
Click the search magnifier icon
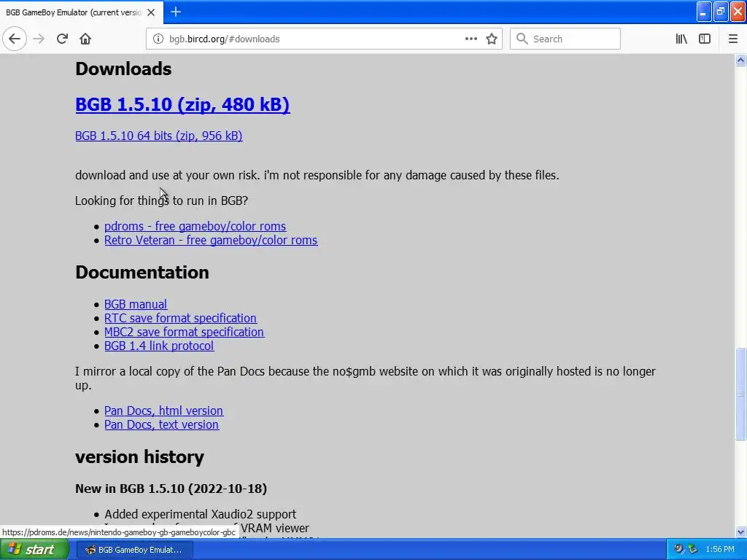click(522, 39)
